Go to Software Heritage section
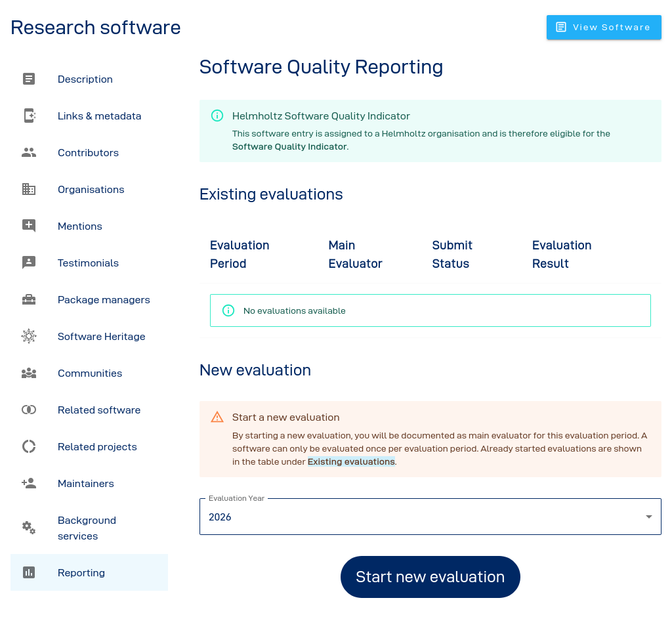 tap(89, 337)
